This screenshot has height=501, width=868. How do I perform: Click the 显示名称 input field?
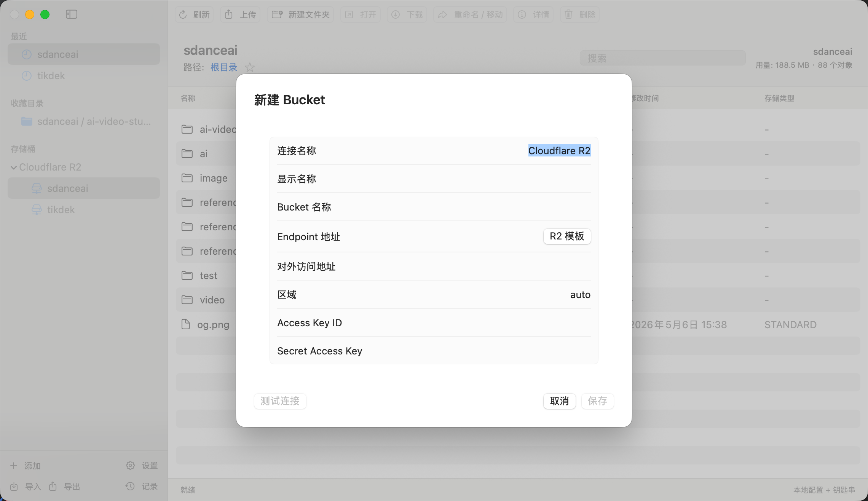[434, 179]
